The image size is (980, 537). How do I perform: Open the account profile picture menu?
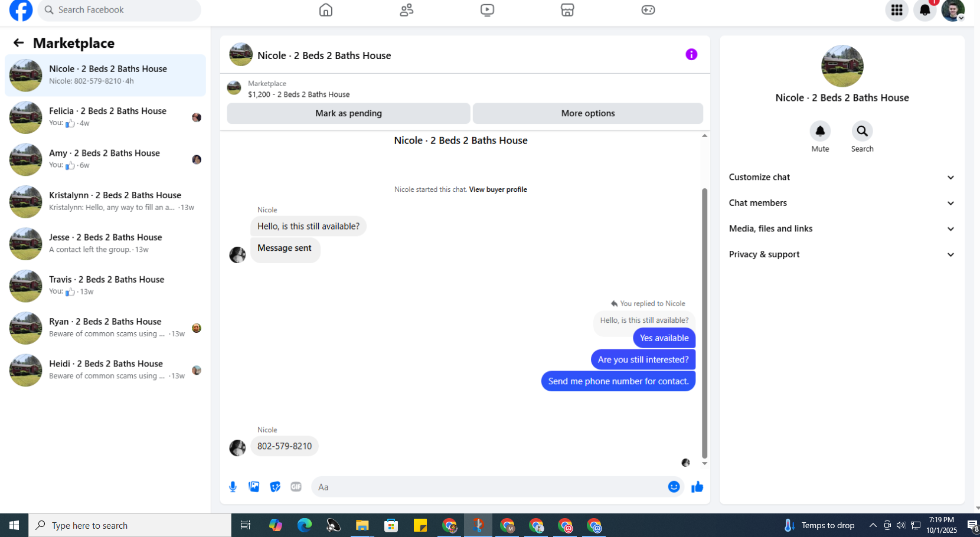(x=953, y=10)
